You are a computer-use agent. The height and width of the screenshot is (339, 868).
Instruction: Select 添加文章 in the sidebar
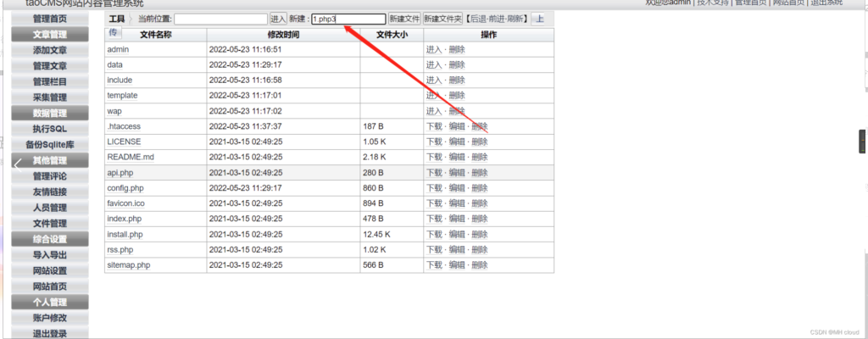[x=50, y=50]
